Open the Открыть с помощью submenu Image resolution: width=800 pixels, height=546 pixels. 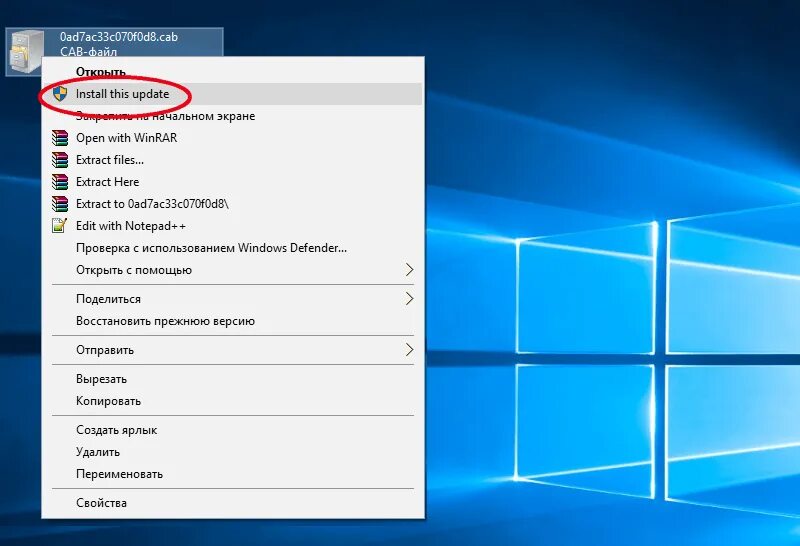coord(233,269)
